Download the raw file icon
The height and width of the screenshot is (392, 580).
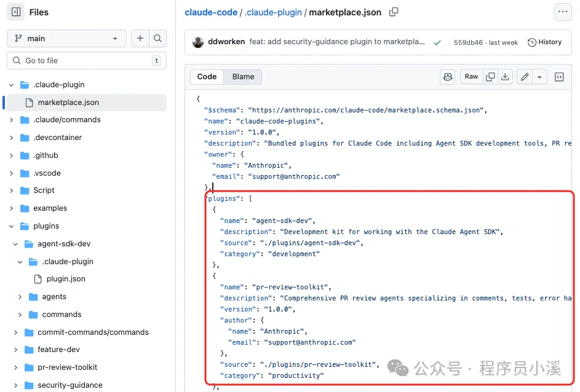pos(505,76)
